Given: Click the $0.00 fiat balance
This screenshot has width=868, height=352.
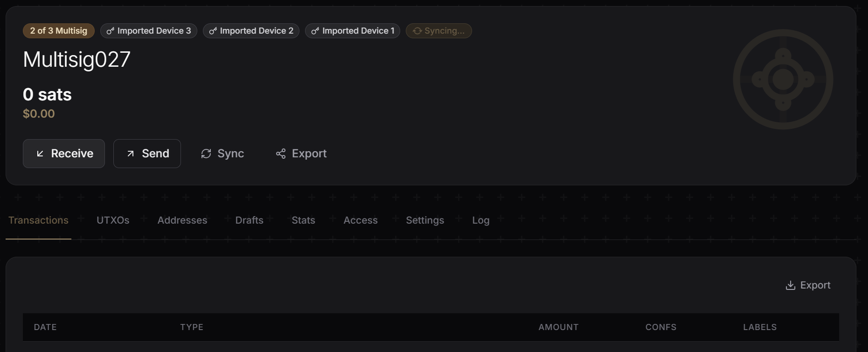Looking at the screenshot, I should [39, 114].
